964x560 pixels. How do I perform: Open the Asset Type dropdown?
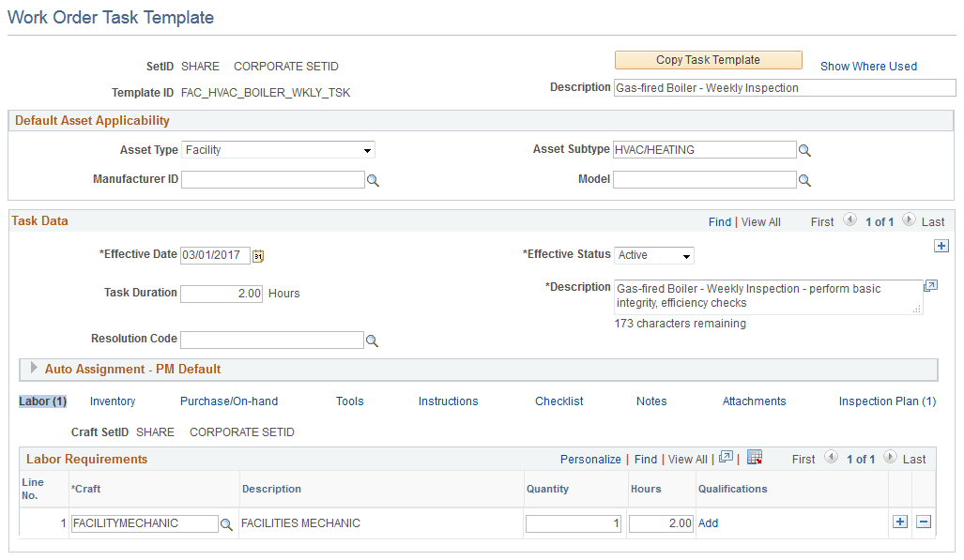(x=367, y=149)
